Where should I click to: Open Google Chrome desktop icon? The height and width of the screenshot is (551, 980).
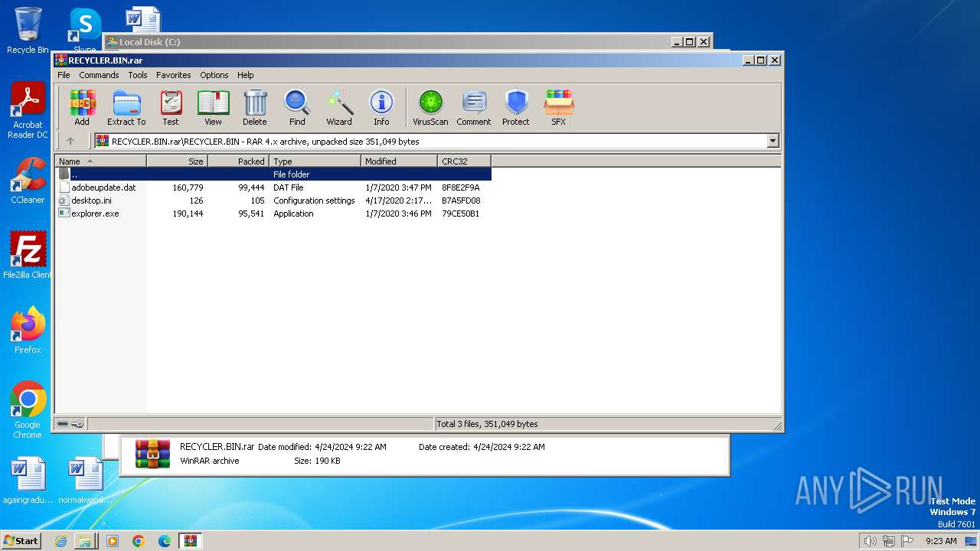pos(28,410)
